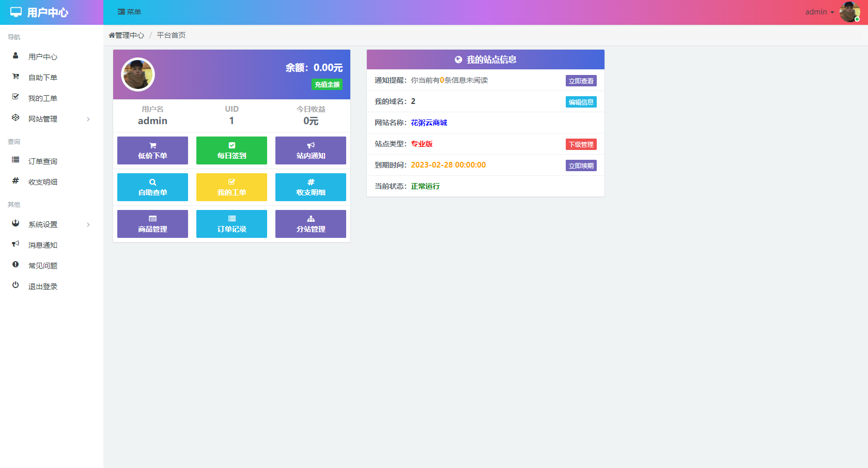Select 自助下单 in the sidebar
This screenshot has width=868, height=468.
click(x=43, y=78)
